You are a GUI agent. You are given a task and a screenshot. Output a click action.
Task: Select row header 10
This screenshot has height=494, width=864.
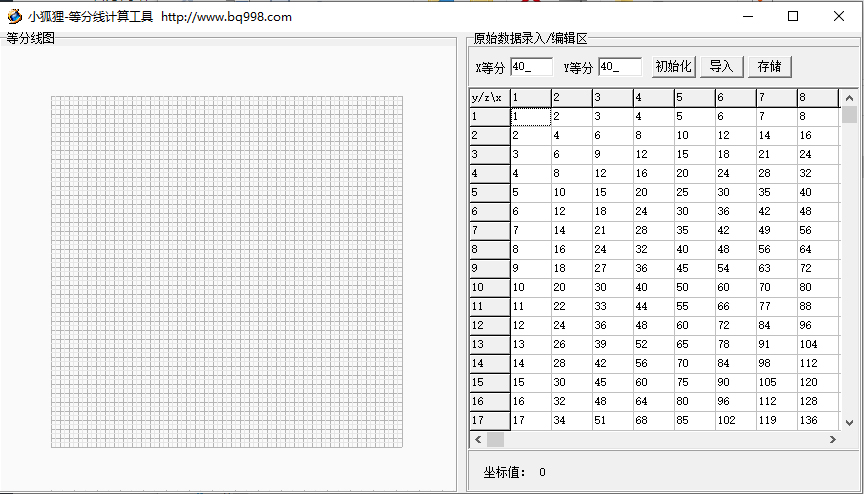(x=490, y=287)
